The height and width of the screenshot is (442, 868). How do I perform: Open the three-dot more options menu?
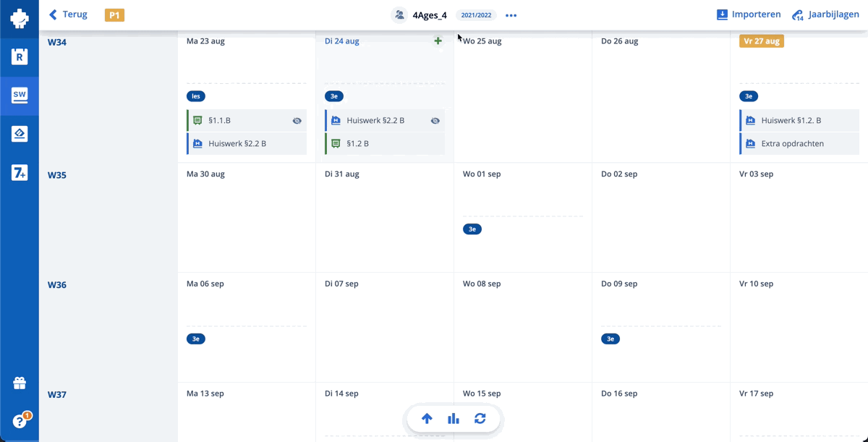511,15
